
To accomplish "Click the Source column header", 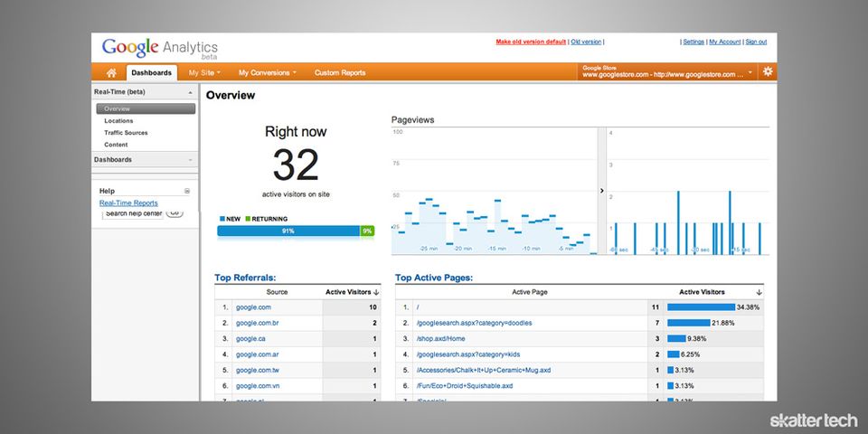I will coord(277,292).
